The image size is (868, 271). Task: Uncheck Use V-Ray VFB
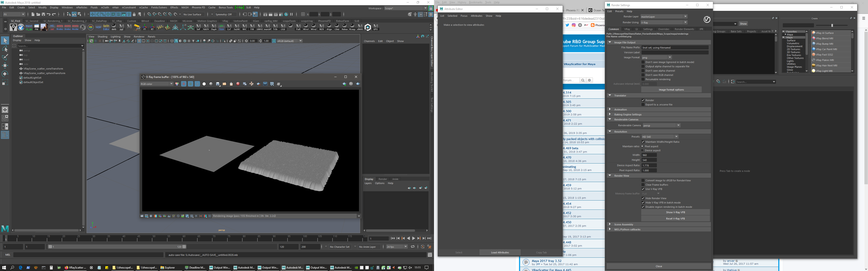643,189
